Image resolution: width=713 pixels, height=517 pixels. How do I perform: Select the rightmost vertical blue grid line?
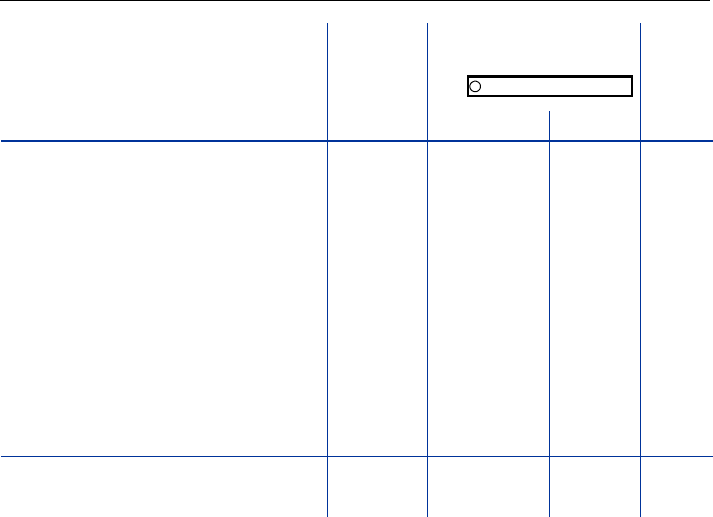[x=640, y=270]
